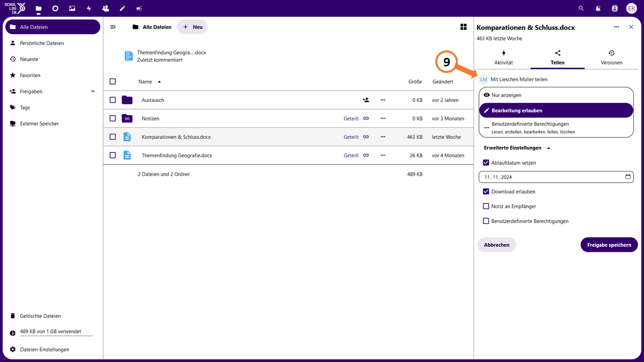Uncheck 'Ablaufdatum setzen'

486,163
